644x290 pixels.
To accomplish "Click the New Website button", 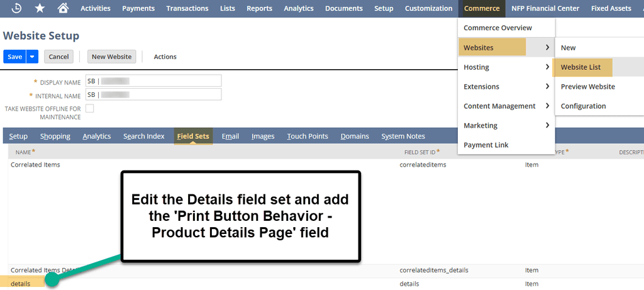I will pos(112,57).
